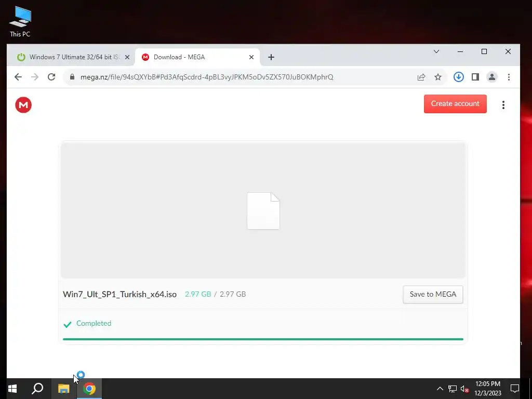Image resolution: width=532 pixels, height=399 pixels.
Task: Select the Download - MEGA tab
Action: [x=197, y=57]
